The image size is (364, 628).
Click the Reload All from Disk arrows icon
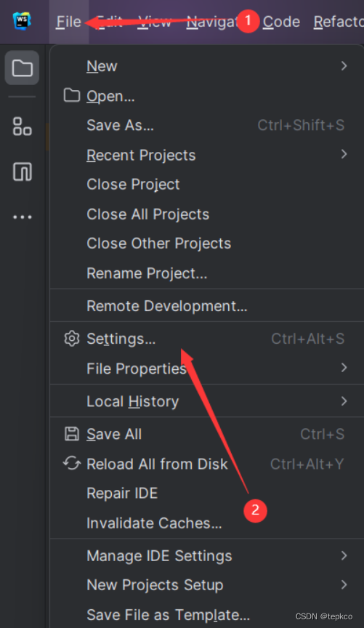tap(72, 464)
